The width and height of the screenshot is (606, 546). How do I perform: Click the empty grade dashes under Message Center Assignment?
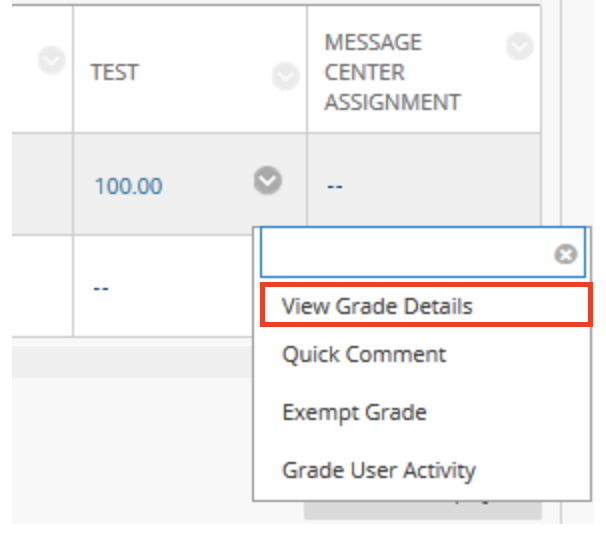[334, 187]
